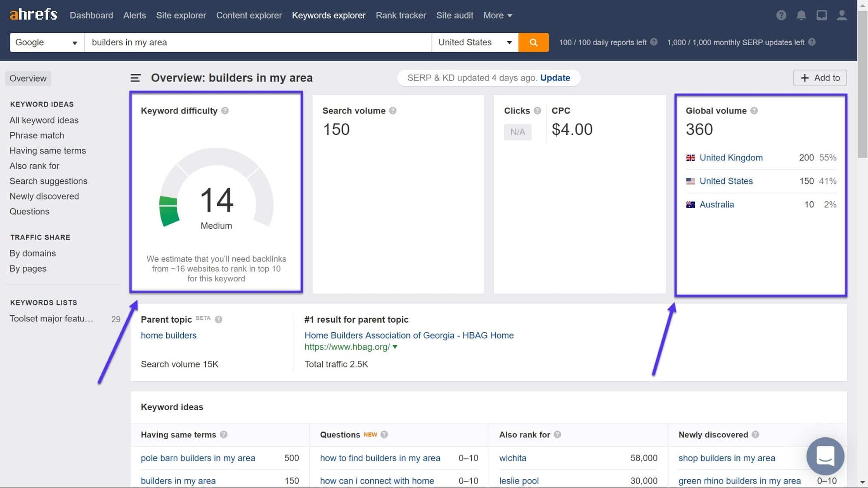
Task: Click the Keyword difficulty tooltip icon
Action: pos(225,111)
